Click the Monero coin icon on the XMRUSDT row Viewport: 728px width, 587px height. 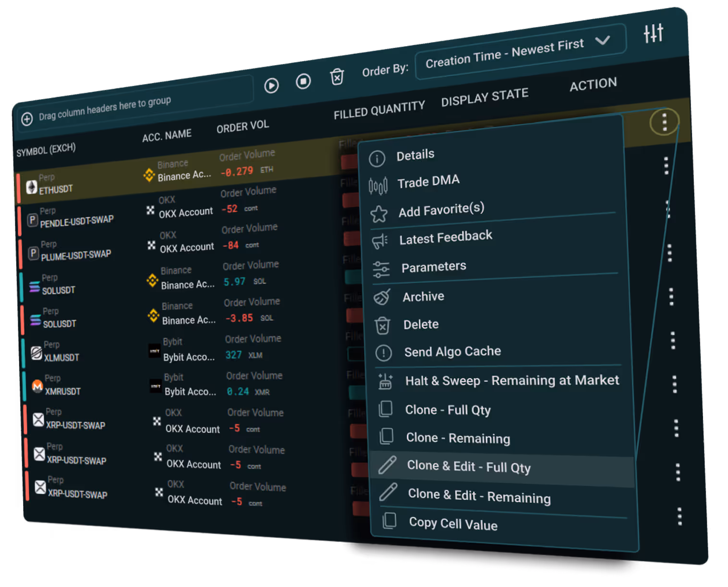[x=36, y=386]
